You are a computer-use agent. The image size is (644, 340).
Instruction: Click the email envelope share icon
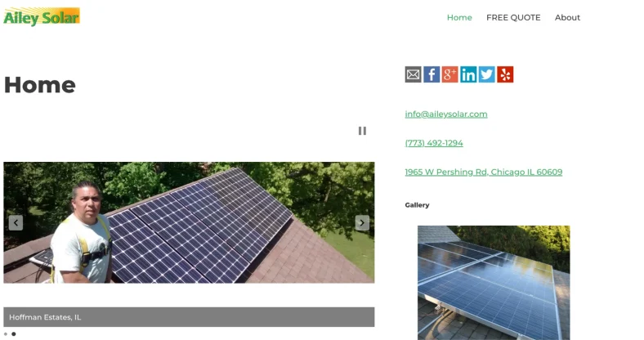413,74
